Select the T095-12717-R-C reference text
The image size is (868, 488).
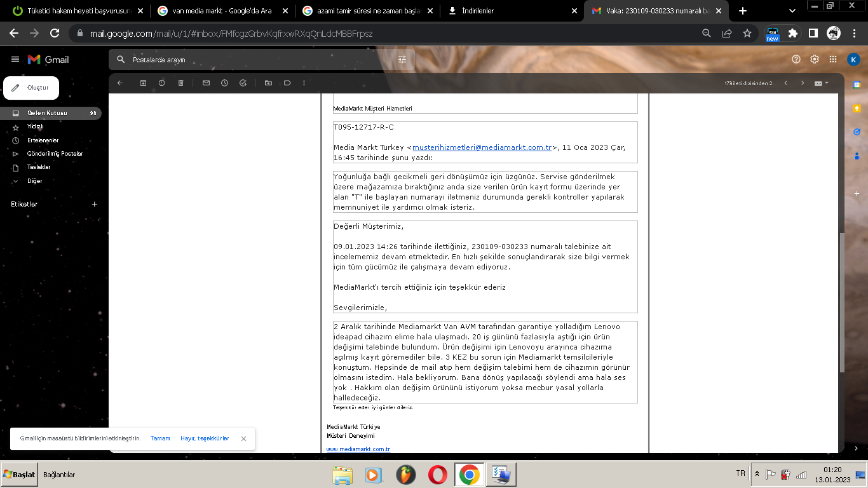363,127
